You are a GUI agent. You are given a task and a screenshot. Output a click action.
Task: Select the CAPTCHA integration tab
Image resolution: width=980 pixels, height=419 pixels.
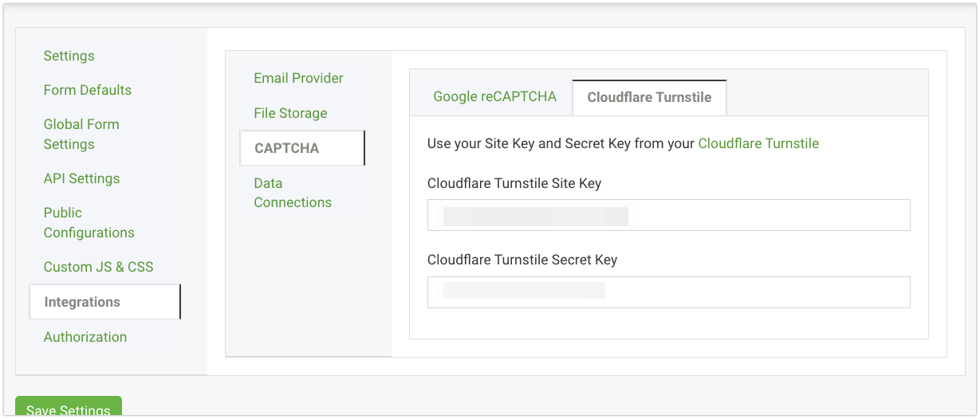287,148
